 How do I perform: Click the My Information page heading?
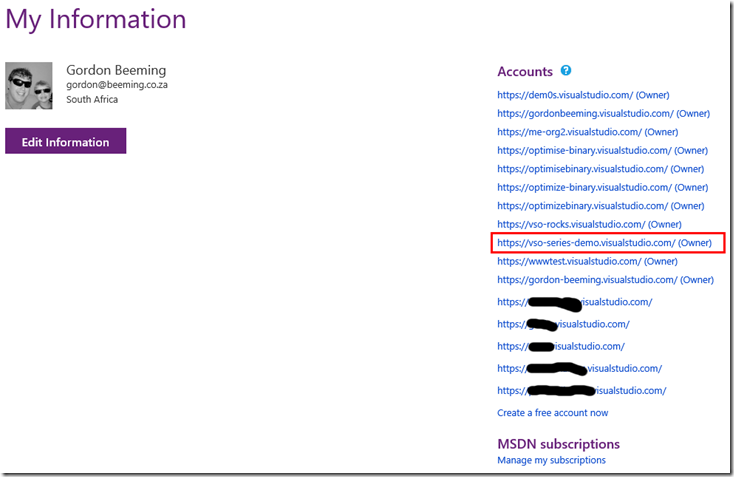[x=95, y=20]
